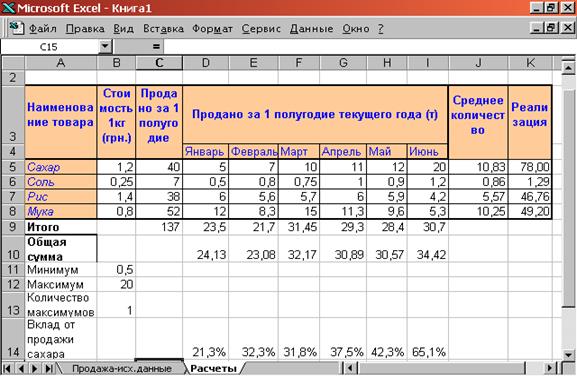Close the workbook document window

tap(567, 28)
